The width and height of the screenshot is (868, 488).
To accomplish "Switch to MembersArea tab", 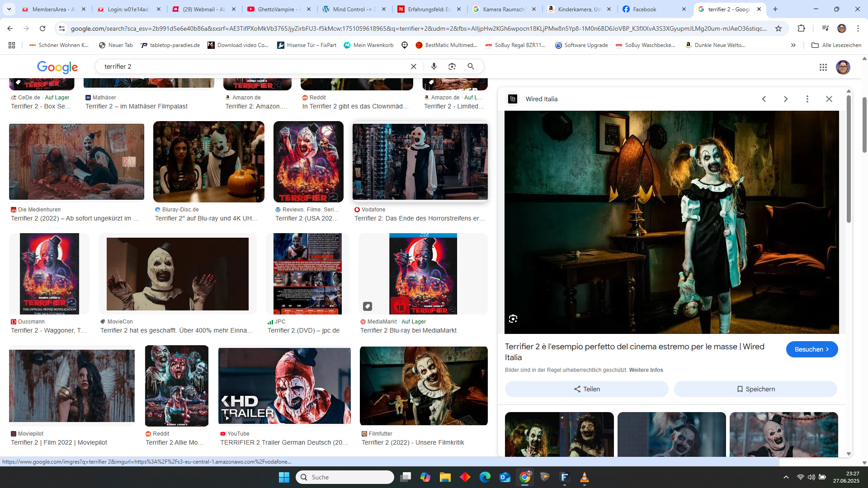I will tap(53, 9).
